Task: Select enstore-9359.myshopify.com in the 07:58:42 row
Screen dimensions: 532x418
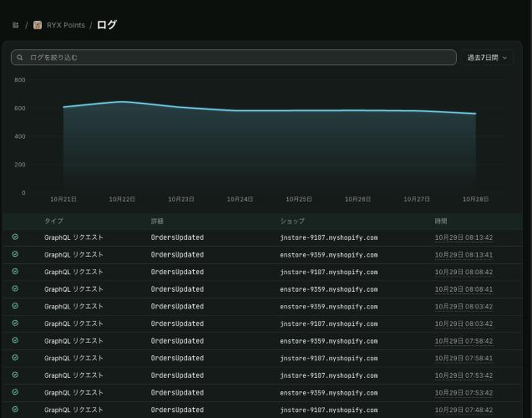Action: [329, 341]
